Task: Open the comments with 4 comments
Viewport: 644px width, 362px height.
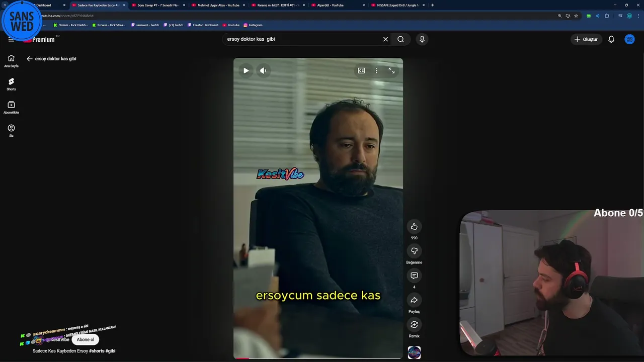Action: pyautogui.click(x=414, y=276)
